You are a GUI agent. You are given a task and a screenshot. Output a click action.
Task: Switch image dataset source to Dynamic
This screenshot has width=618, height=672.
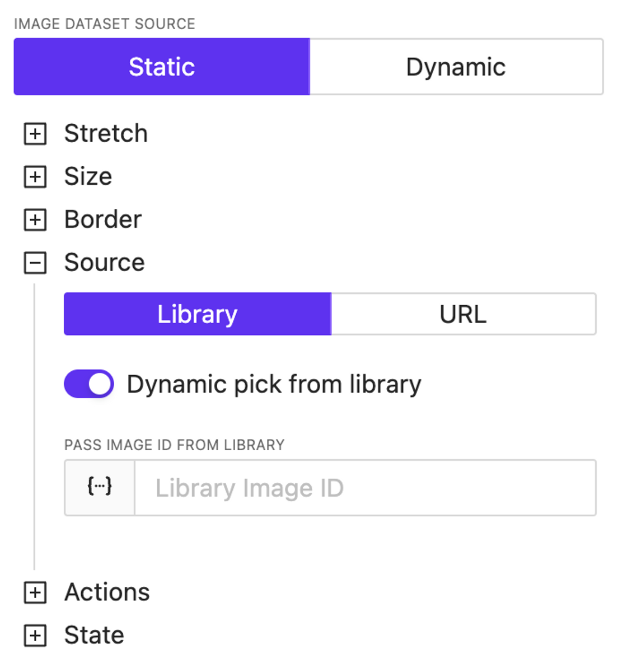point(456,67)
